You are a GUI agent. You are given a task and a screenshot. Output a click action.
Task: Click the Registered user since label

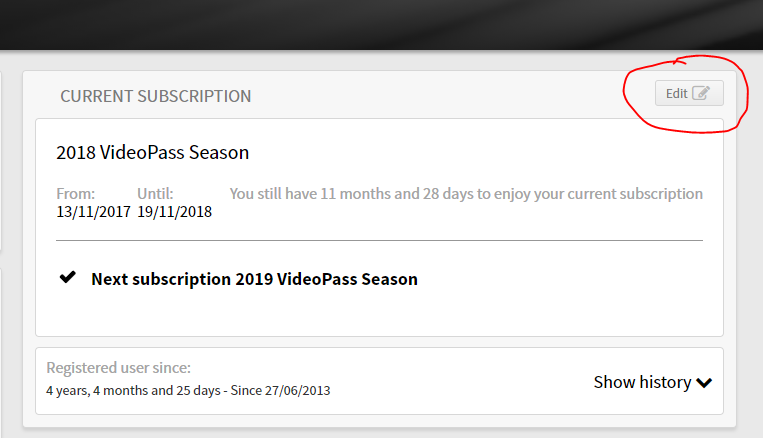(x=118, y=368)
